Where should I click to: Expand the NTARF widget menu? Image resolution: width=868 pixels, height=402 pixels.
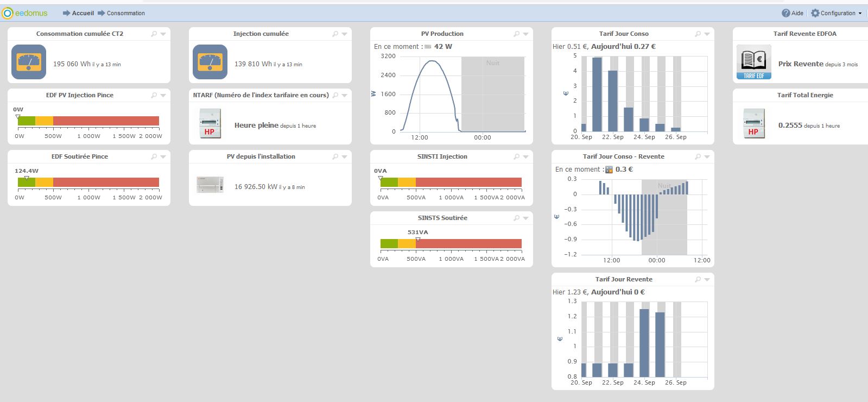344,96
